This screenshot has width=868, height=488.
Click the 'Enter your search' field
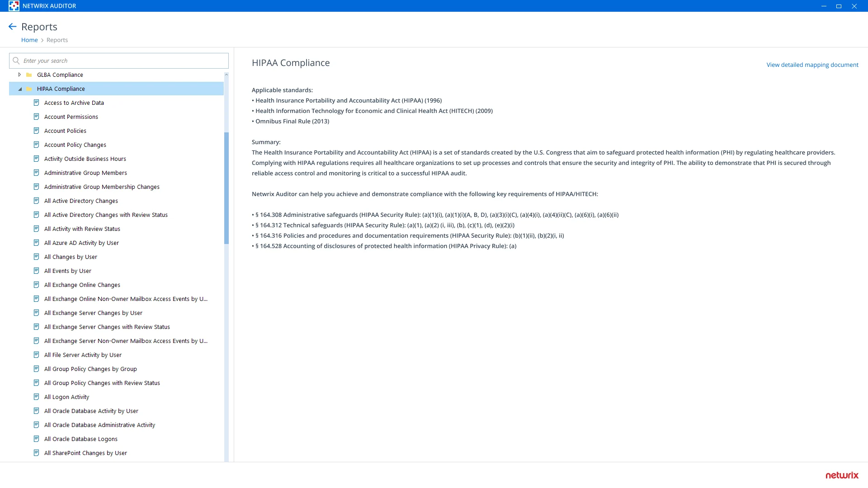tap(119, 61)
